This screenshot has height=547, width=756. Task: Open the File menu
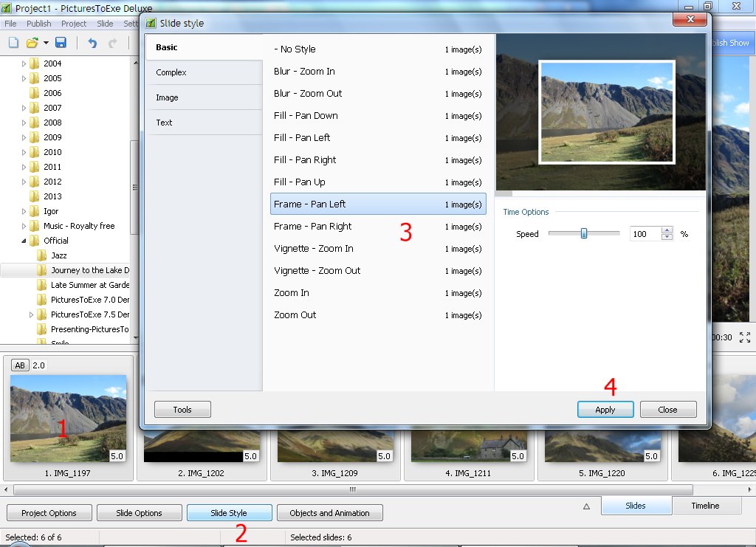click(10, 24)
